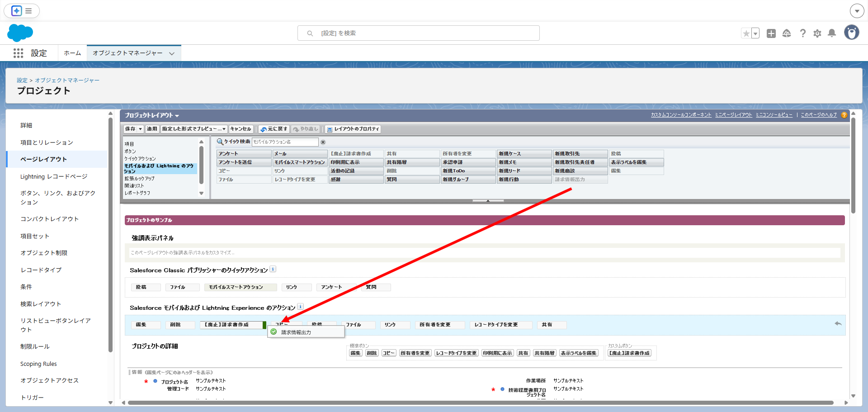Click the 元に戻す undo button
Screen dimensions: 868x412
point(274,129)
